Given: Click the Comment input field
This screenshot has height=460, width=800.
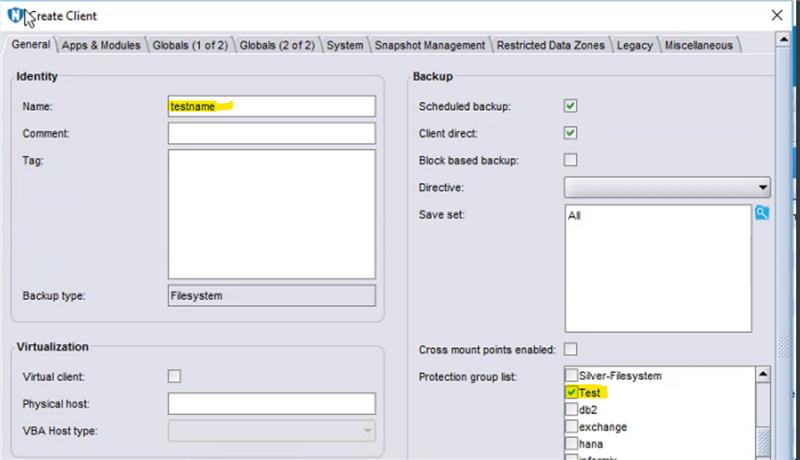Looking at the screenshot, I should click(x=271, y=133).
